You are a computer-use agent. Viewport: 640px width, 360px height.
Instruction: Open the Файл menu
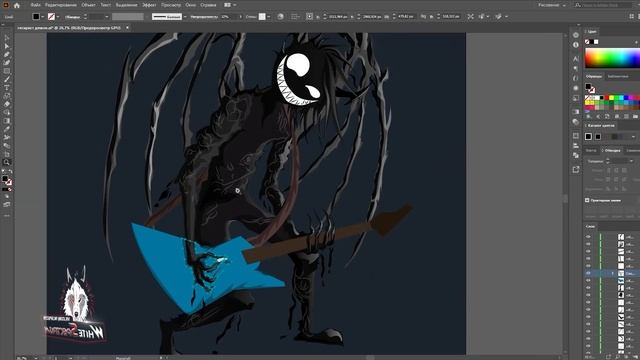point(36,5)
